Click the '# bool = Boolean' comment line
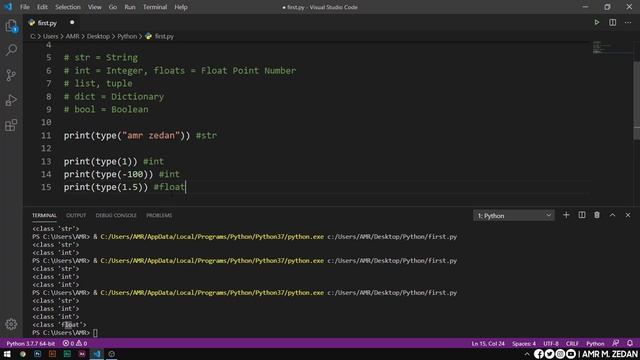Screen dimensions: 640x360 106,109
